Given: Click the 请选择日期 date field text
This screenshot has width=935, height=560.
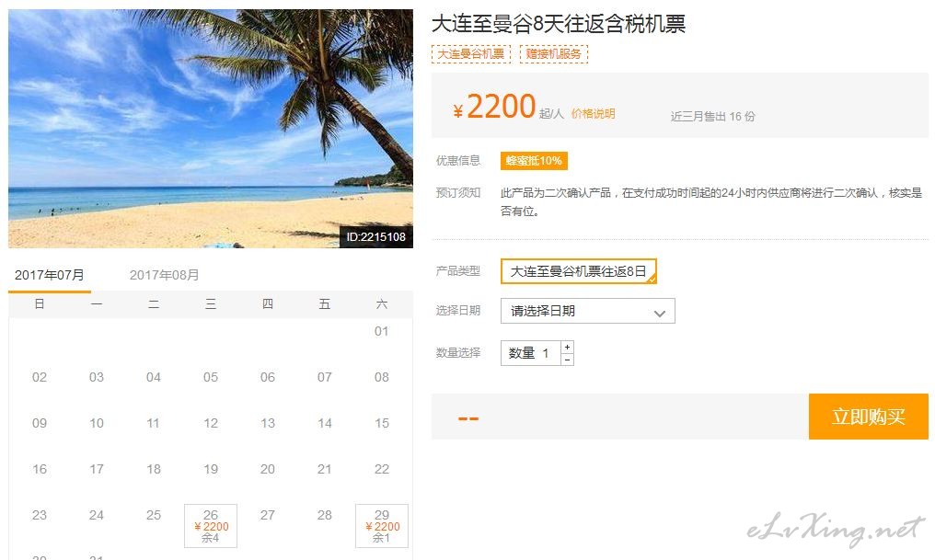Looking at the screenshot, I should click(x=543, y=311).
